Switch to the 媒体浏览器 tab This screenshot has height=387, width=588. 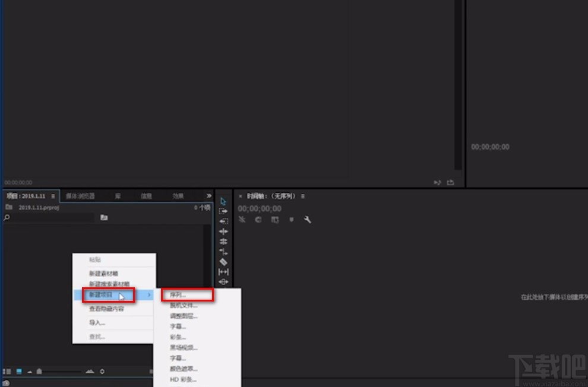pyautogui.click(x=80, y=196)
